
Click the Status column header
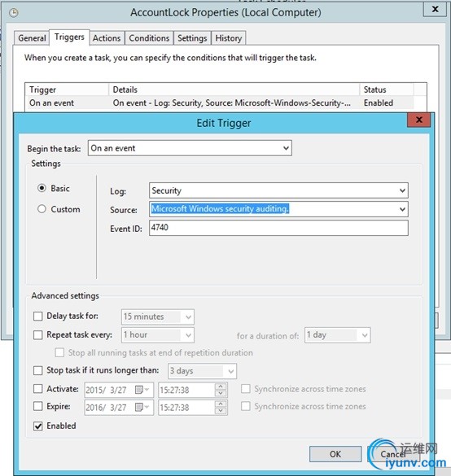[387, 90]
